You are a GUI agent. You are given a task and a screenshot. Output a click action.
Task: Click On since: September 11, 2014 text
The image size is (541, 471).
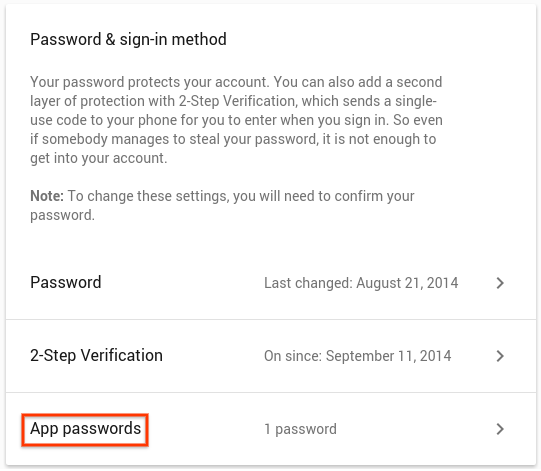357,356
